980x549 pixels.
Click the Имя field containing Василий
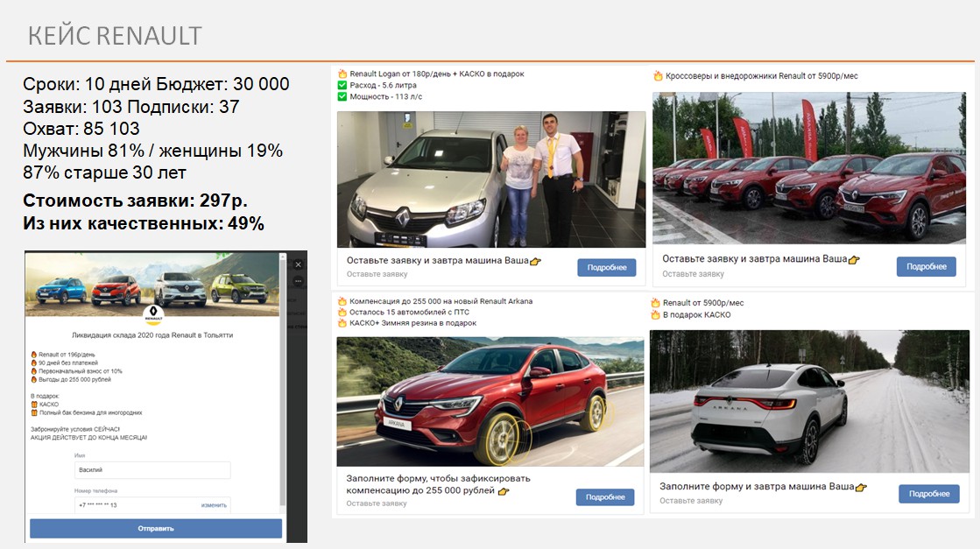click(152, 469)
